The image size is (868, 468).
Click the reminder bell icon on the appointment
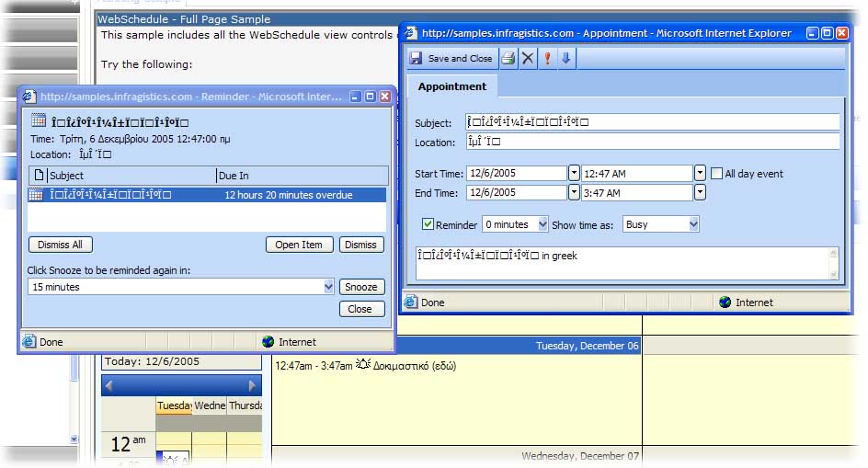363,364
